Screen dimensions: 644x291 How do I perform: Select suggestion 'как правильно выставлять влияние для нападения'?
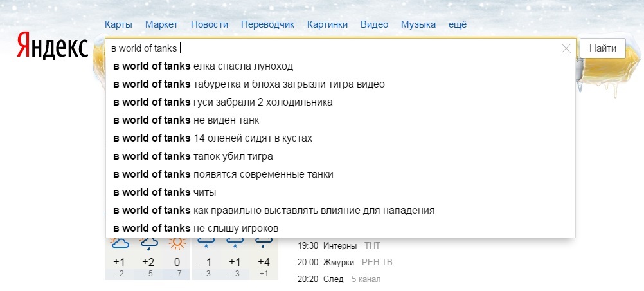pos(341,211)
